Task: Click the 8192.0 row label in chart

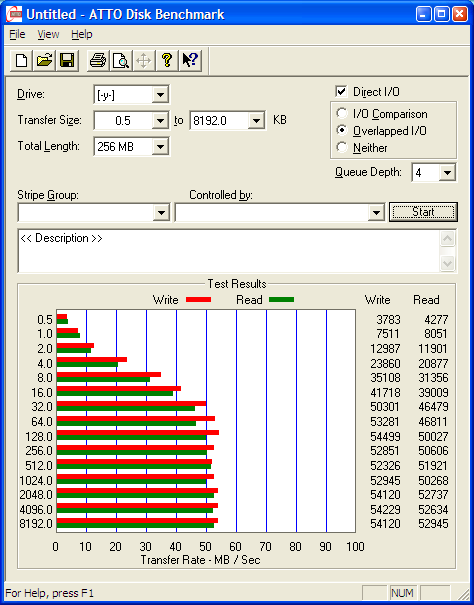Action: 36,524
